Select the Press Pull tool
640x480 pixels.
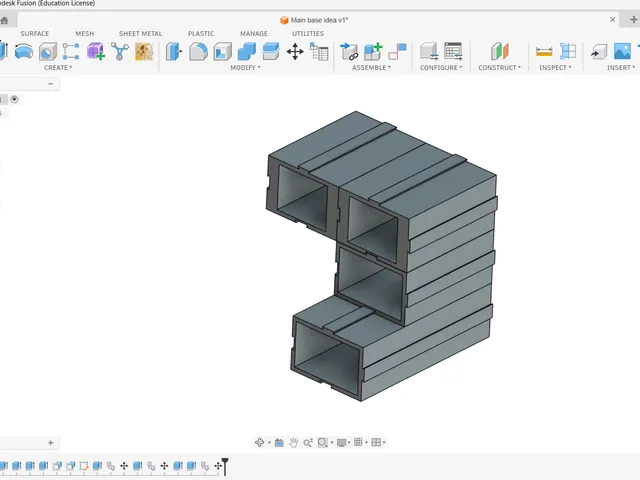(x=174, y=52)
